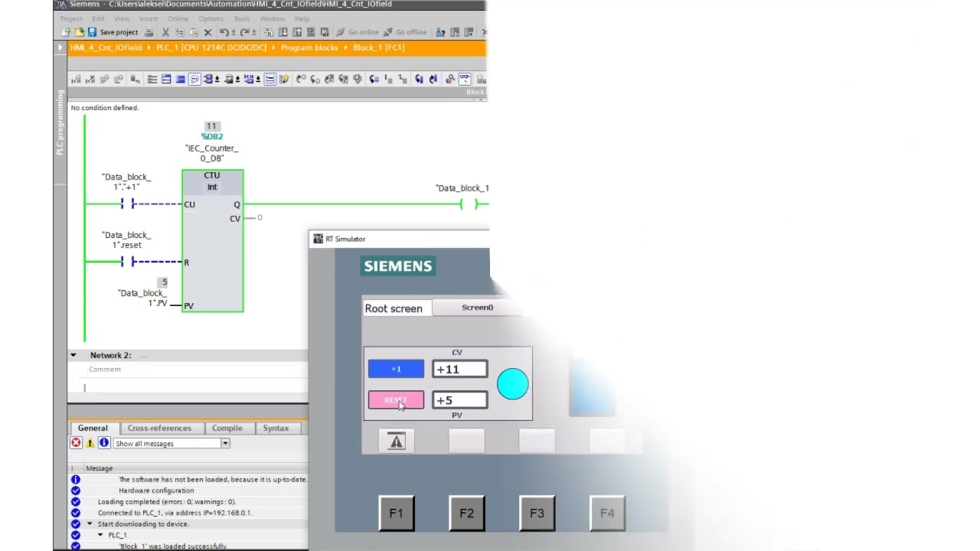Viewport: 980px width, 551px height.
Task: Click the blue +1 button in simulator
Action: tap(396, 370)
